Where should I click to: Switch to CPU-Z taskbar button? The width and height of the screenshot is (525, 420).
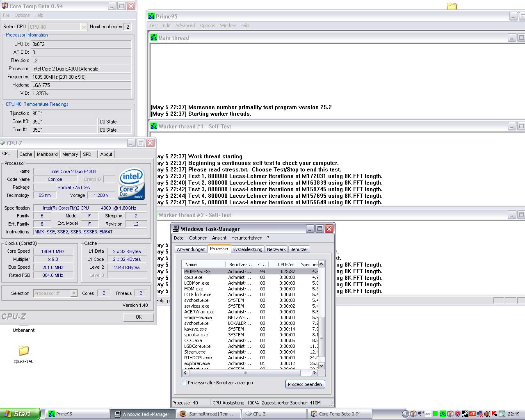(274, 414)
